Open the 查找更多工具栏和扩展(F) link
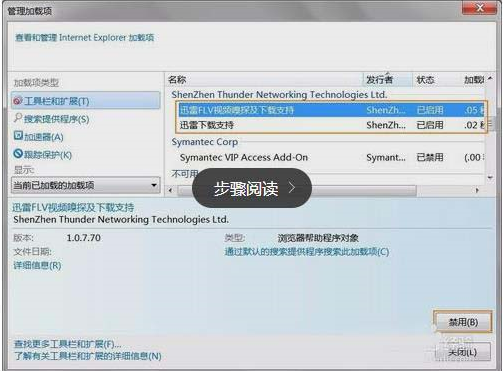This screenshot has width=503, height=371. [x=67, y=344]
